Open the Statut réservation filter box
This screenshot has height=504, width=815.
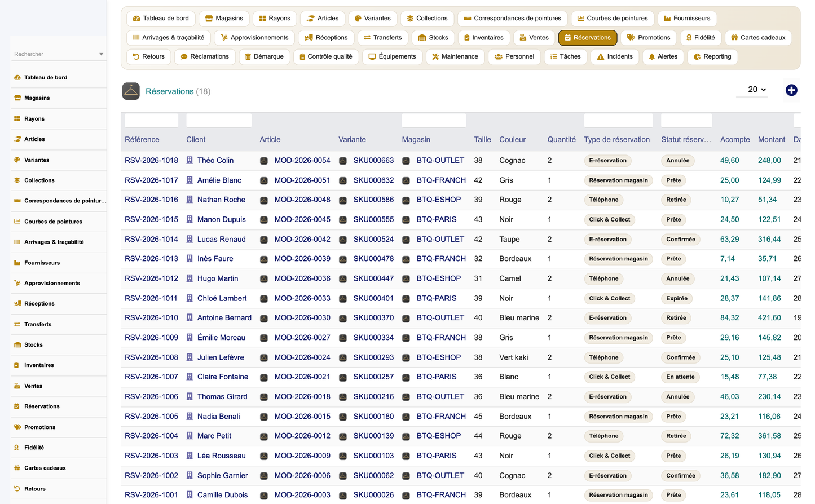(686, 120)
